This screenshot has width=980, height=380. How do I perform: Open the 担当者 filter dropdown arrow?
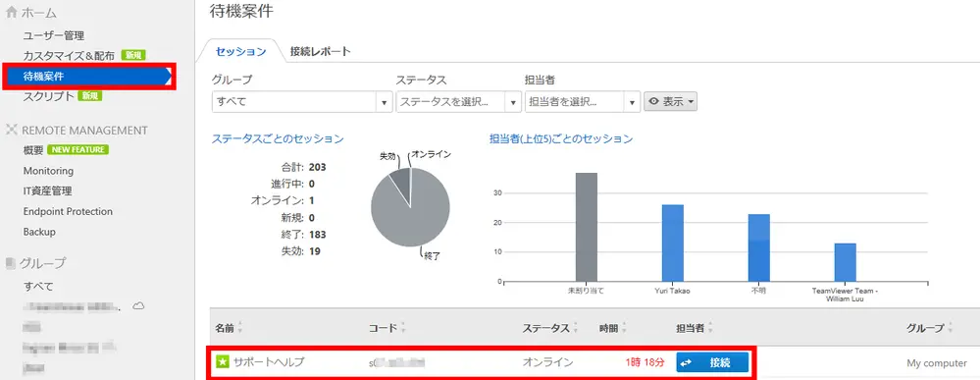pos(633,102)
